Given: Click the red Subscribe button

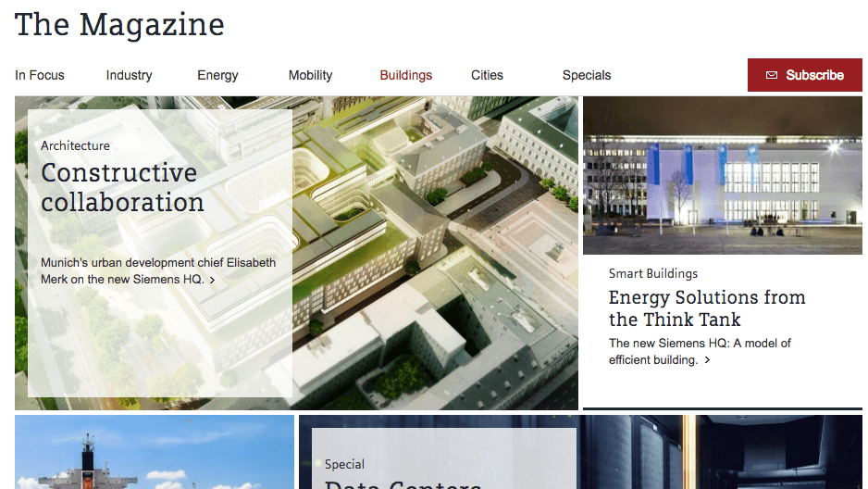Looking at the screenshot, I should pyautogui.click(x=804, y=75).
